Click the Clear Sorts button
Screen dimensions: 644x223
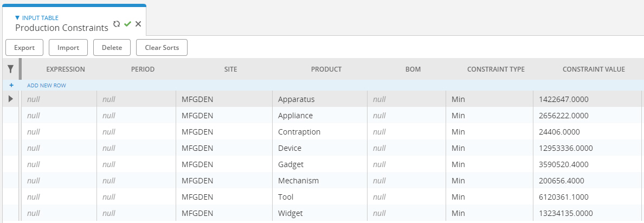[x=162, y=47]
